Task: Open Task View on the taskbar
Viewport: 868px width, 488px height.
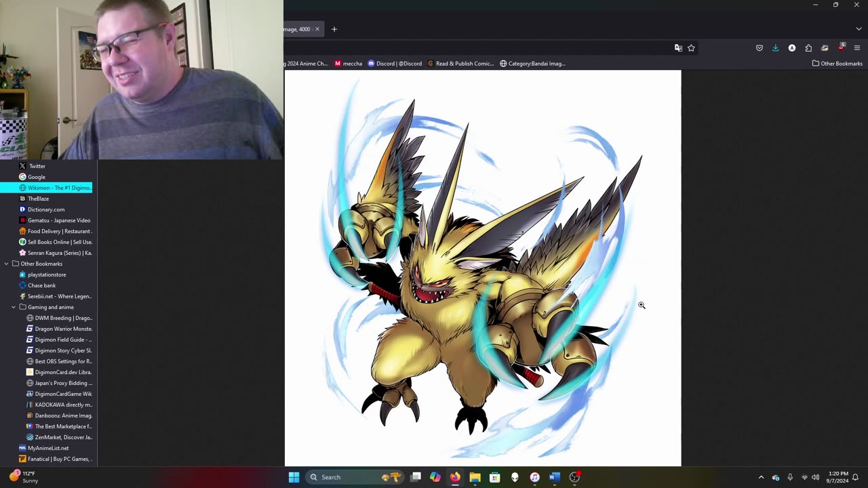Action: [416, 477]
